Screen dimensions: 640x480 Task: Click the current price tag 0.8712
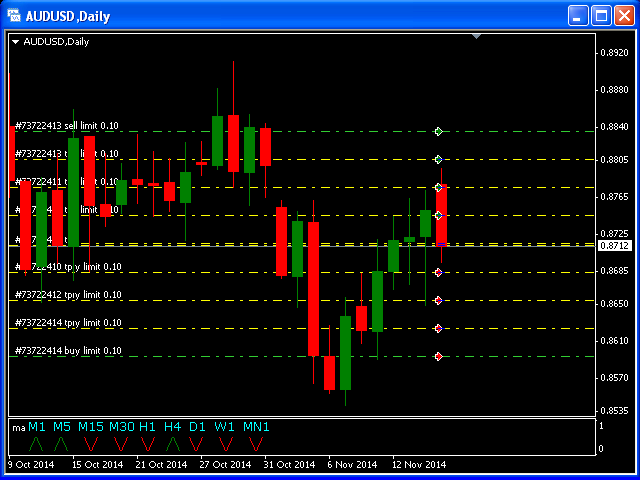[x=614, y=245]
